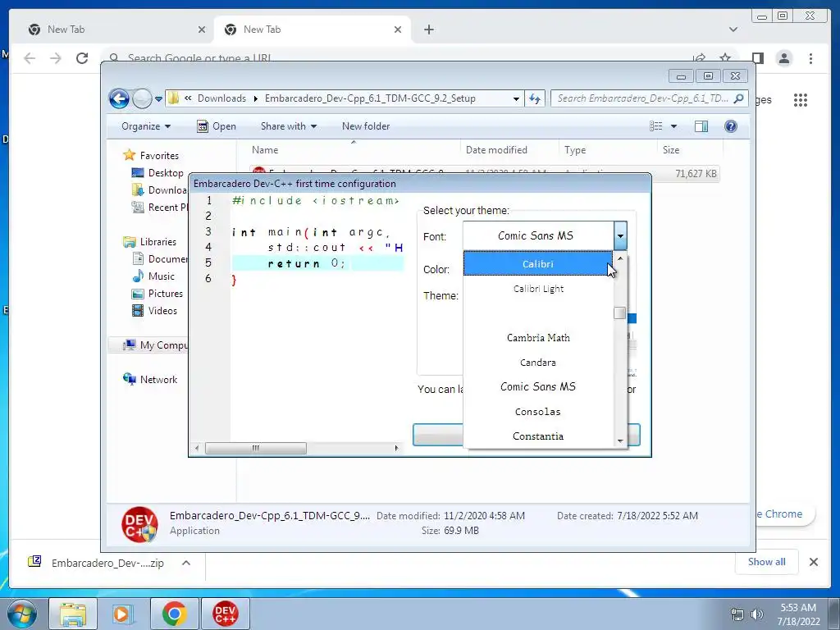This screenshot has width=840, height=630.
Task: Click Dev-C++ icon in details pane
Action: [139, 524]
